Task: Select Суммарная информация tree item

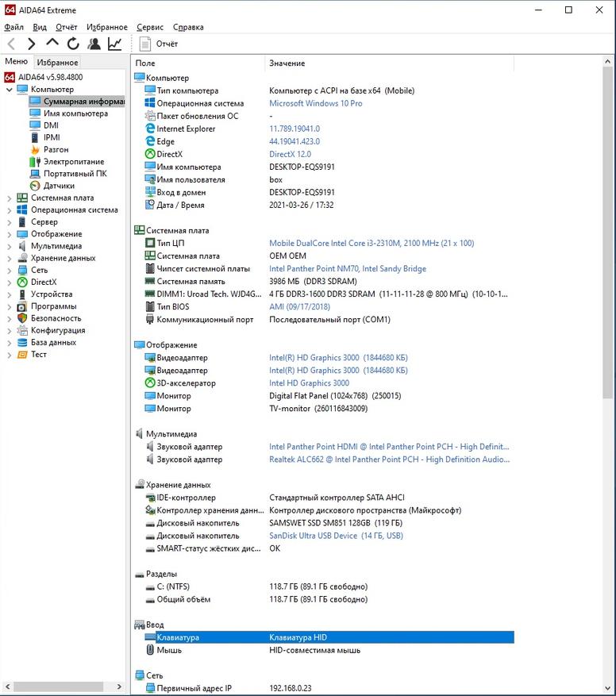Action: [77, 102]
